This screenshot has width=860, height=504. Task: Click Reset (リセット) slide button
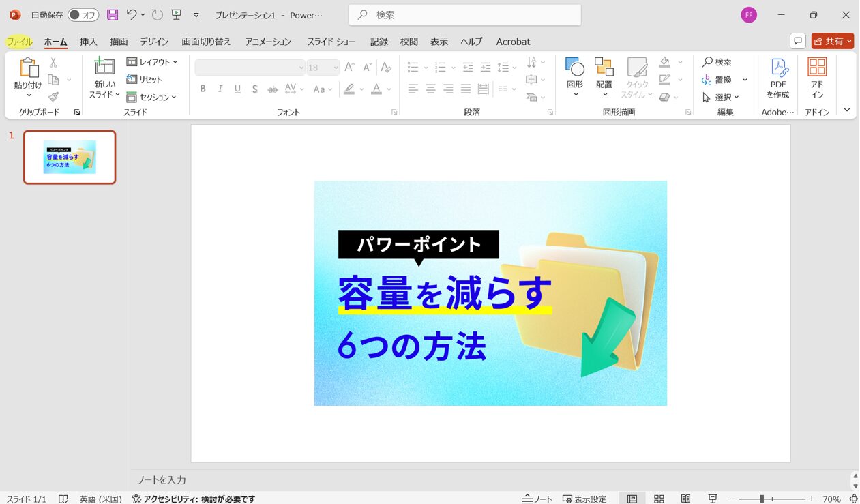tap(145, 80)
